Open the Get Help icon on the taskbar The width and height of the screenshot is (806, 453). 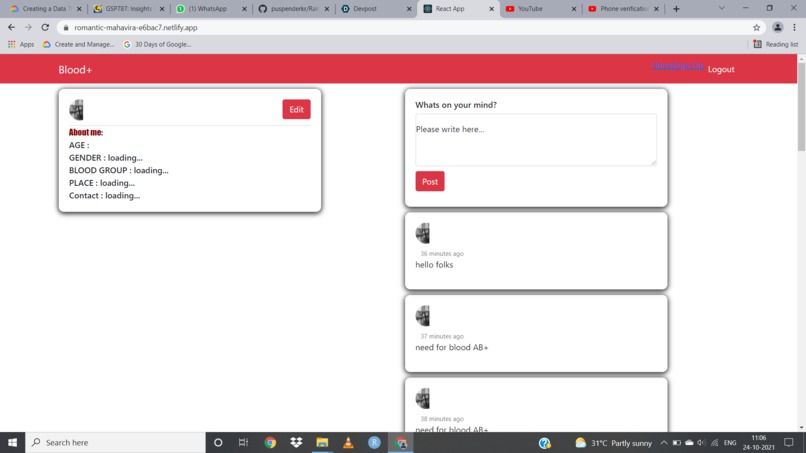click(545, 443)
